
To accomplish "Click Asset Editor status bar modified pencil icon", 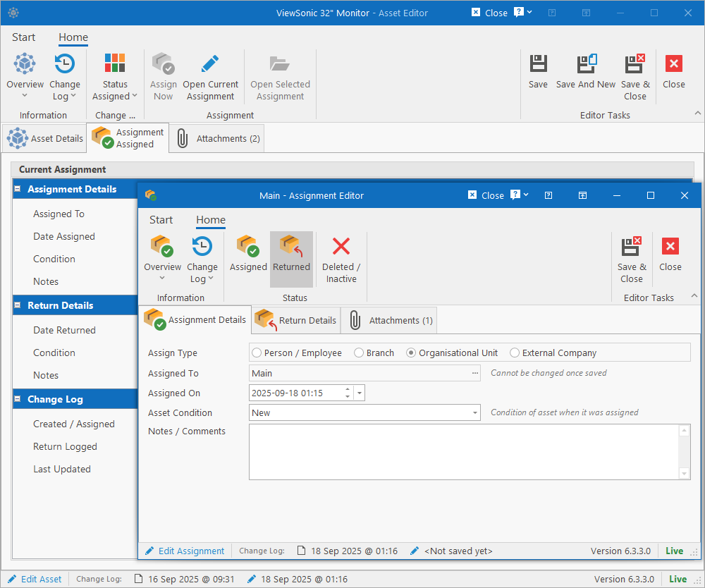I will click(x=252, y=579).
